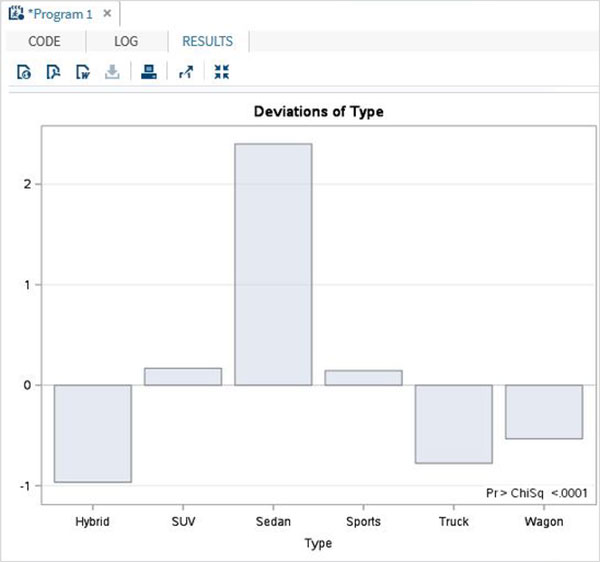
Task: Click the Deviations of Type chart title
Action: click(x=316, y=112)
